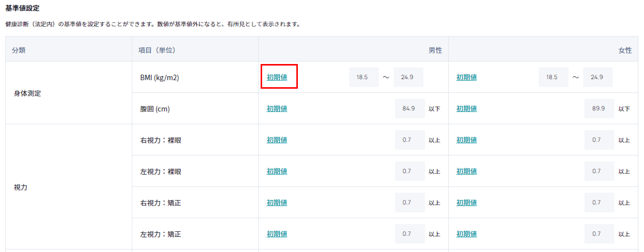
Task: Select the female 腹囲 field showing 89.9
Action: [600, 108]
